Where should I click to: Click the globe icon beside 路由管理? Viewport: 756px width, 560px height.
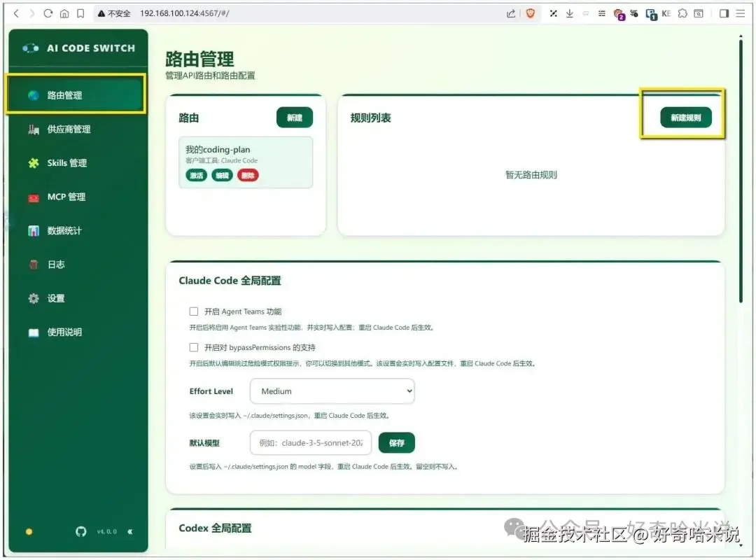coord(34,95)
